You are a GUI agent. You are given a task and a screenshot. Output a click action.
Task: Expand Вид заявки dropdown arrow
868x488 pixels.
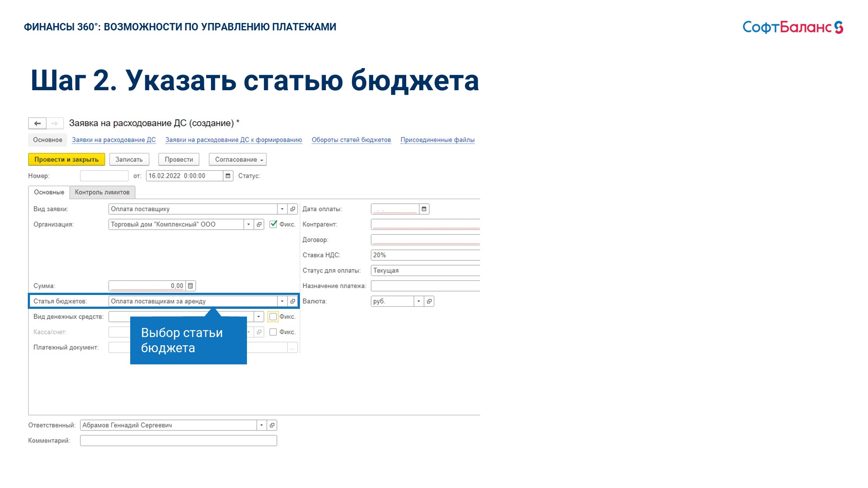point(282,209)
